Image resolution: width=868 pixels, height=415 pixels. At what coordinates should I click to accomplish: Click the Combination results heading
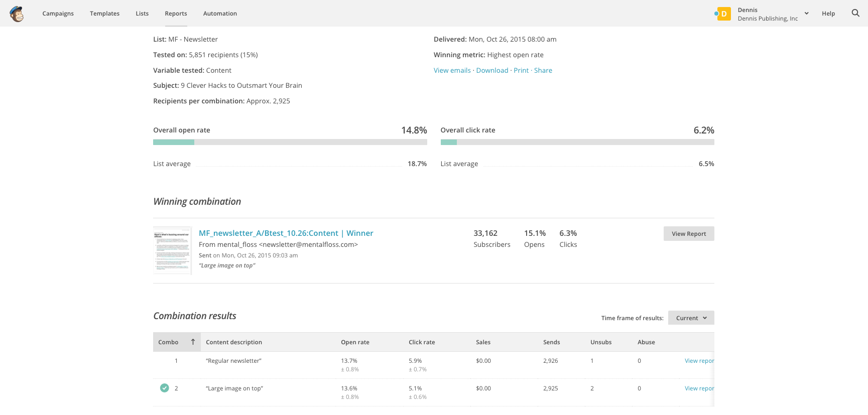[x=194, y=316]
